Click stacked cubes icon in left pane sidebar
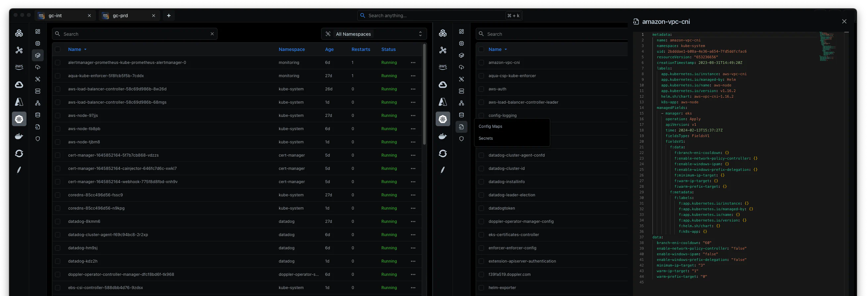 19,33
